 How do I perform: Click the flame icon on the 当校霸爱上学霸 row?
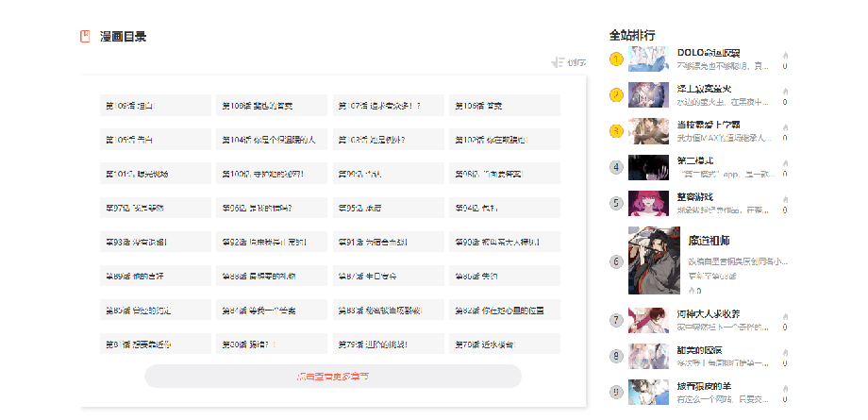785,127
